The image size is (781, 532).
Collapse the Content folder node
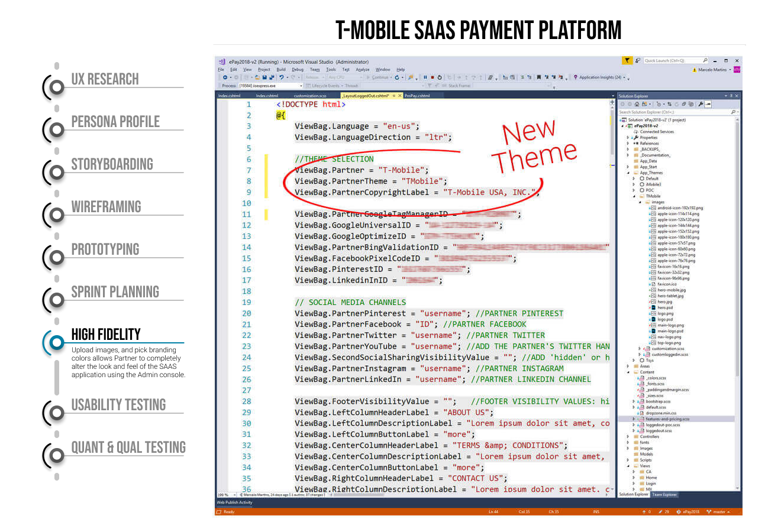pos(628,372)
